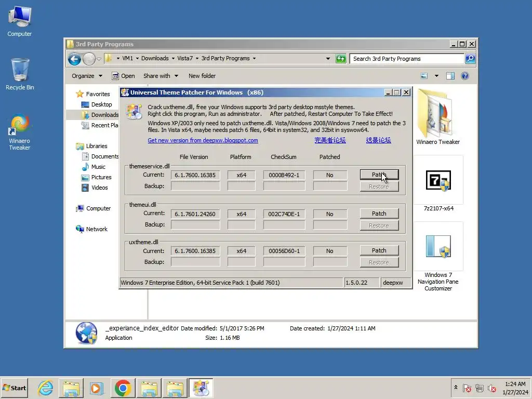Expand the 3rd Party Programs breadcrumb arrow
532x399 pixels.
(254, 58)
